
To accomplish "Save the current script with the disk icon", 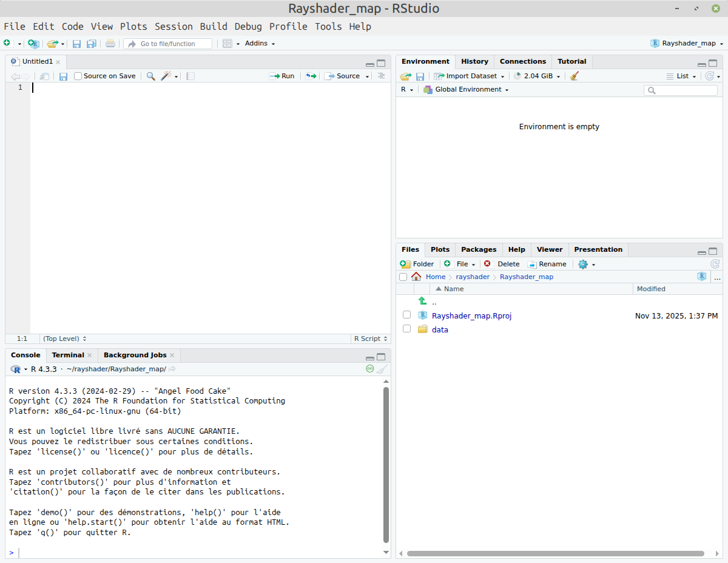I will pyautogui.click(x=63, y=75).
